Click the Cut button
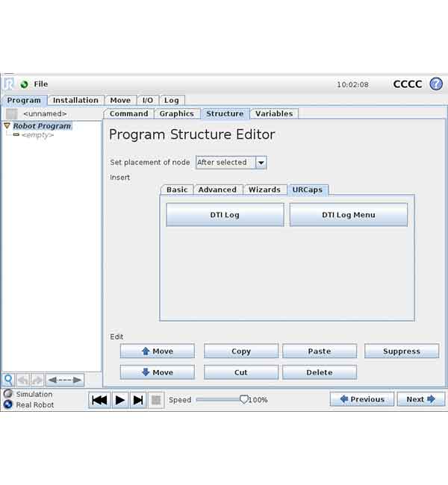This screenshot has width=448, height=485. pos(241,372)
